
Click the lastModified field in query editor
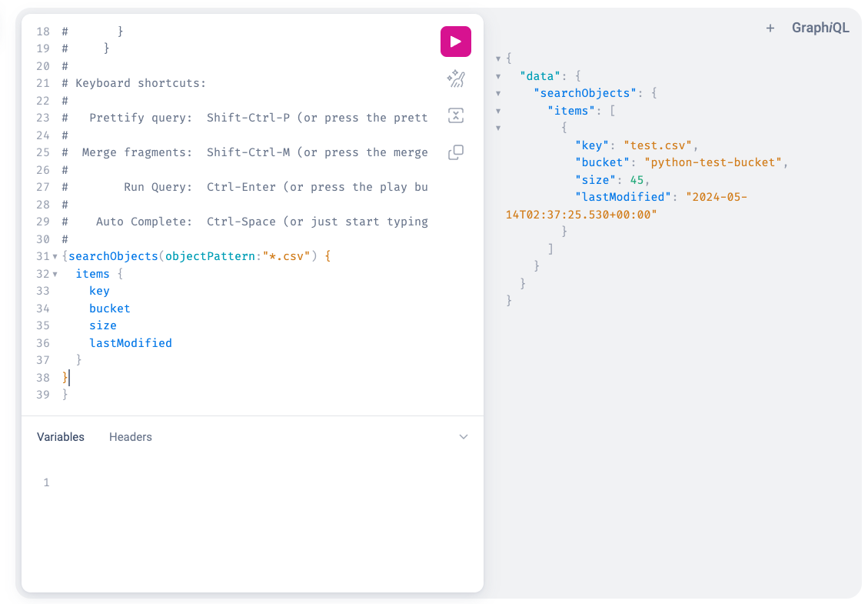click(x=130, y=343)
